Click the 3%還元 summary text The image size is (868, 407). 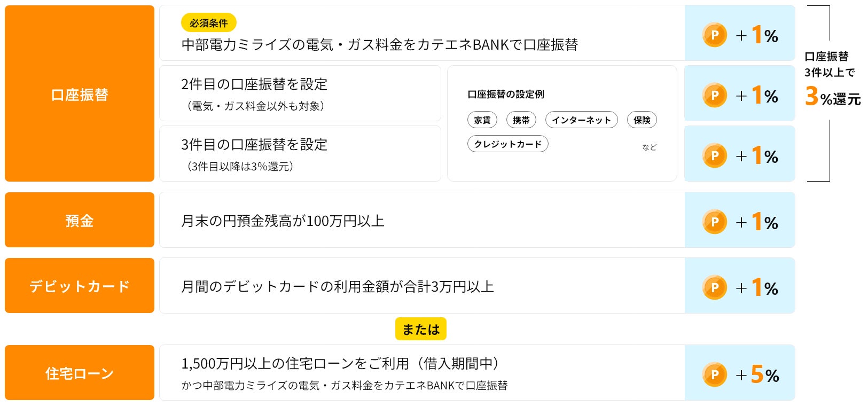(832, 97)
